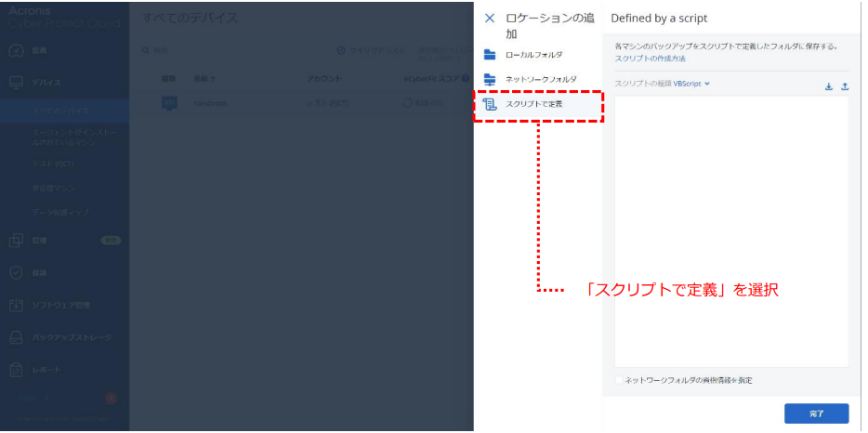The width and height of the screenshot is (868, 433).
Task: Expand the デバイス sidebar section
Action: click(x=48, y=83)
